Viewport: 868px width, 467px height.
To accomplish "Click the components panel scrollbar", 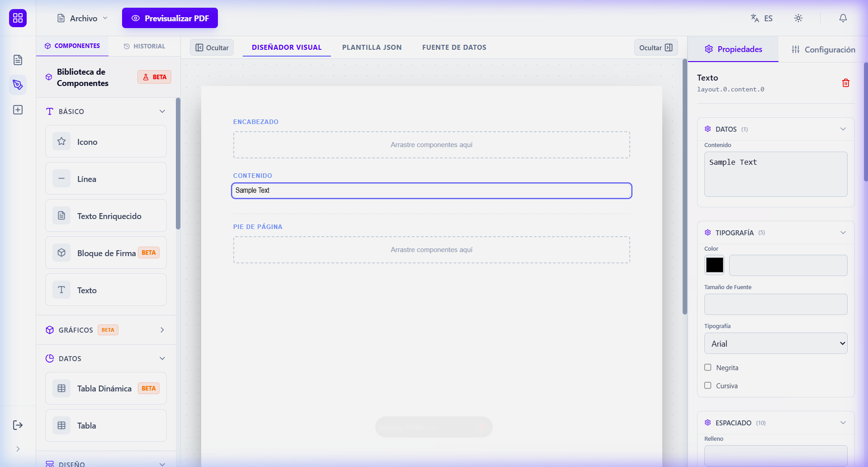I will click(178, 163).
